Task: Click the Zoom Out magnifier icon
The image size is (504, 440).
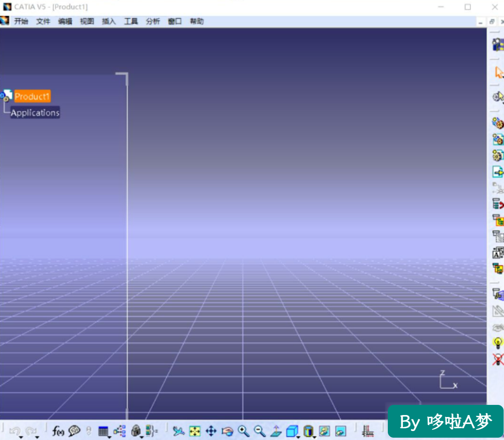Action: point(260,431)
